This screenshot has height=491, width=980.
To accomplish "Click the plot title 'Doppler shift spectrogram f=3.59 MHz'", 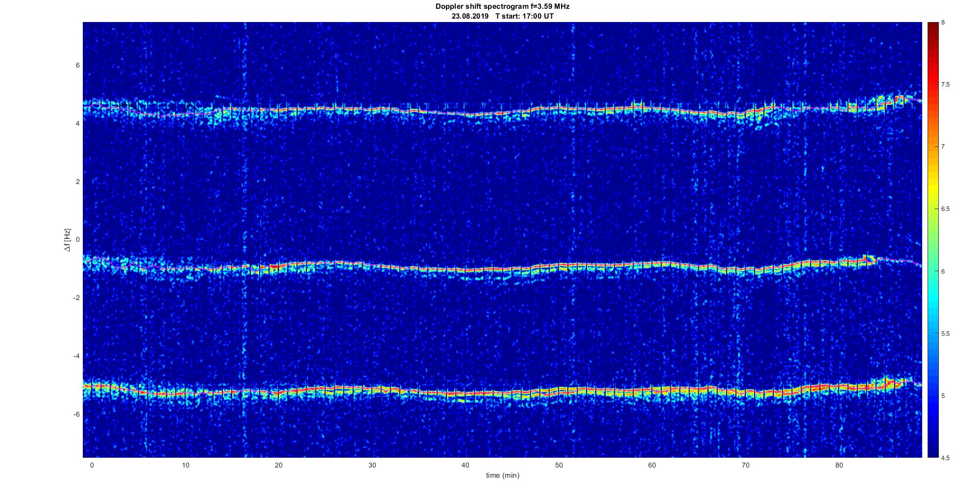I will [x=502, y=6].
